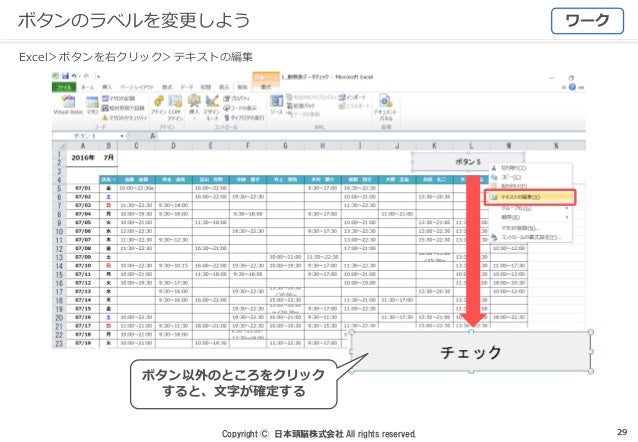Click the formula bar input area
Screen dimensions: 638x442
click(x=371, y=136)
